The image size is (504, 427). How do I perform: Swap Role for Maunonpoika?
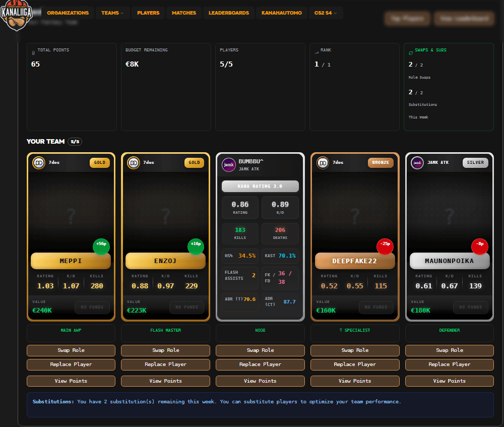450,350
